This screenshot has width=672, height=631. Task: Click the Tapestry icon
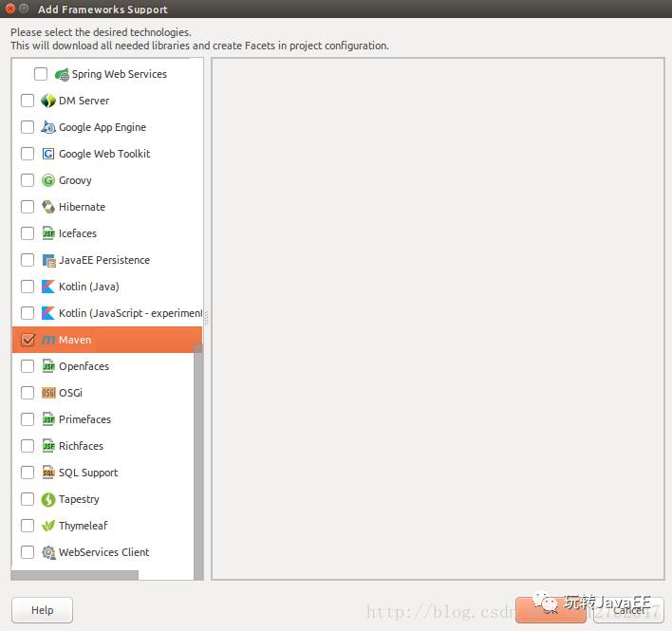[x=48, y=499]
